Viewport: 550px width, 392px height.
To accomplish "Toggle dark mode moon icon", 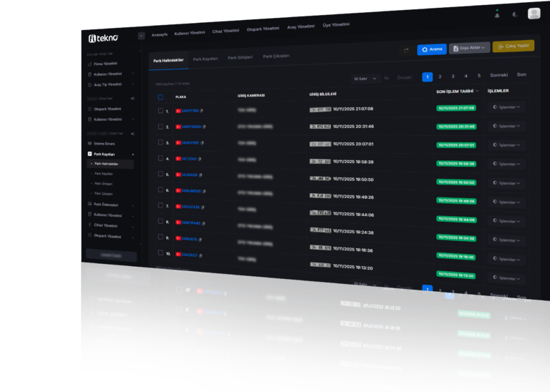I will (516, 14).
